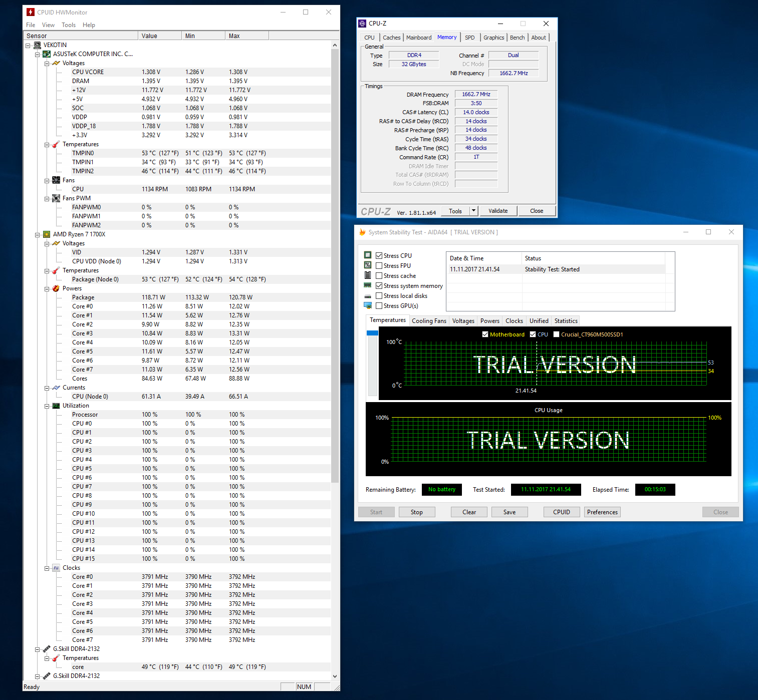Open HWMonitor Tools menu

(69, 25)
